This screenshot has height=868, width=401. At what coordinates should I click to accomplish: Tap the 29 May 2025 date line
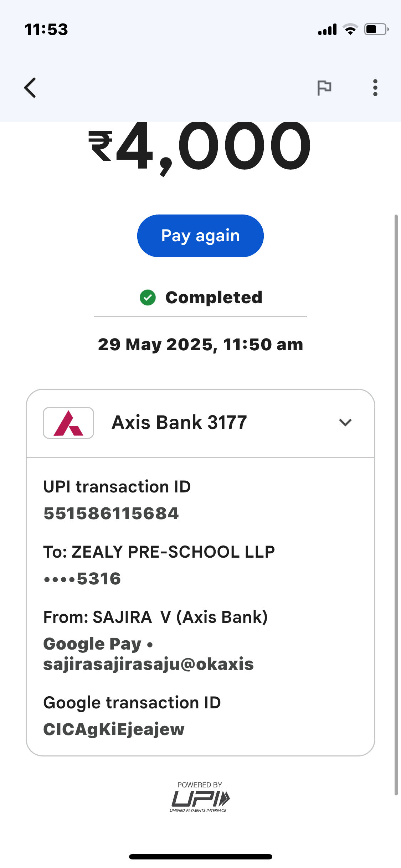click(200, 345)
